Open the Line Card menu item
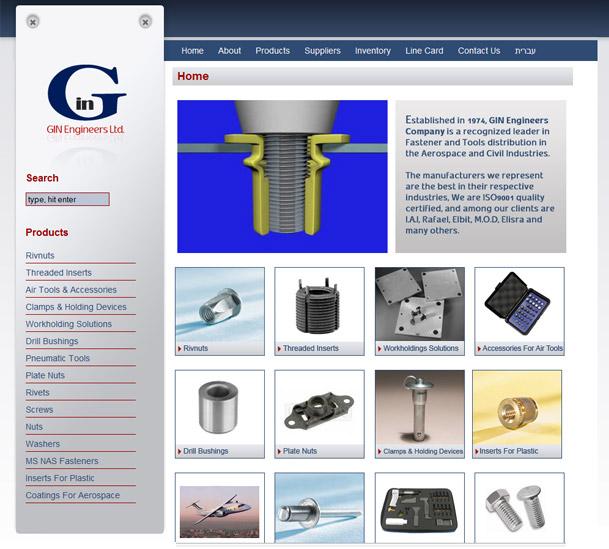 pyautogui.click(x=424, y=51)
